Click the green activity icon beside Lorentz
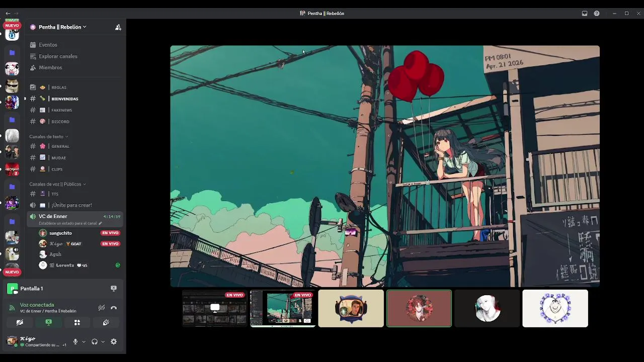The width and height of the screenshot is (644, 362). click(118, 265)
